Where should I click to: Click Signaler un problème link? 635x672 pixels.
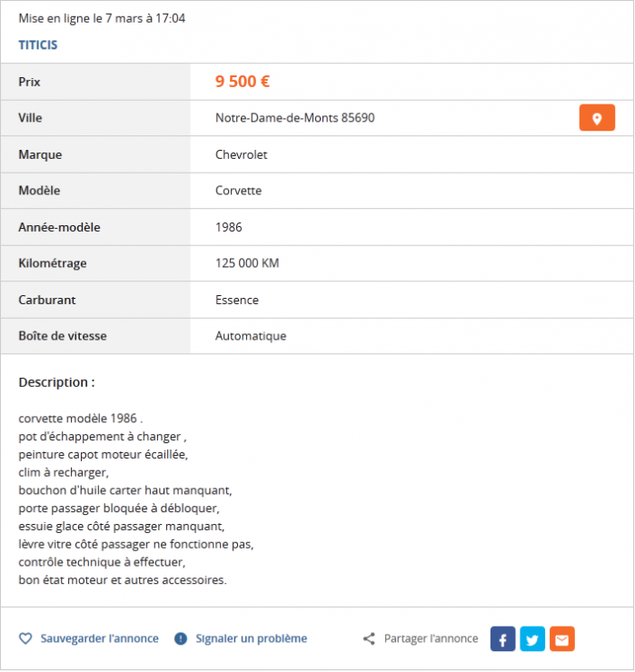tap(252, 638)
